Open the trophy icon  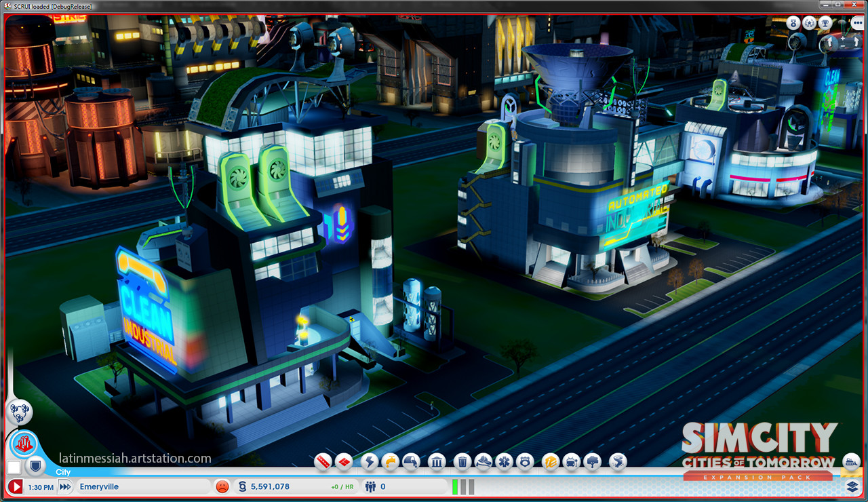(825, 23)
